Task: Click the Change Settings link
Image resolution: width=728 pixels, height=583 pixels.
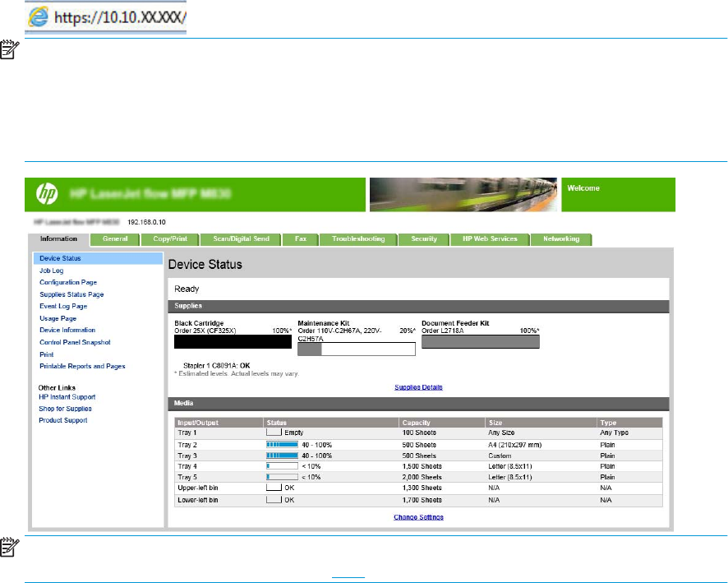Action: tap(418, 517)
